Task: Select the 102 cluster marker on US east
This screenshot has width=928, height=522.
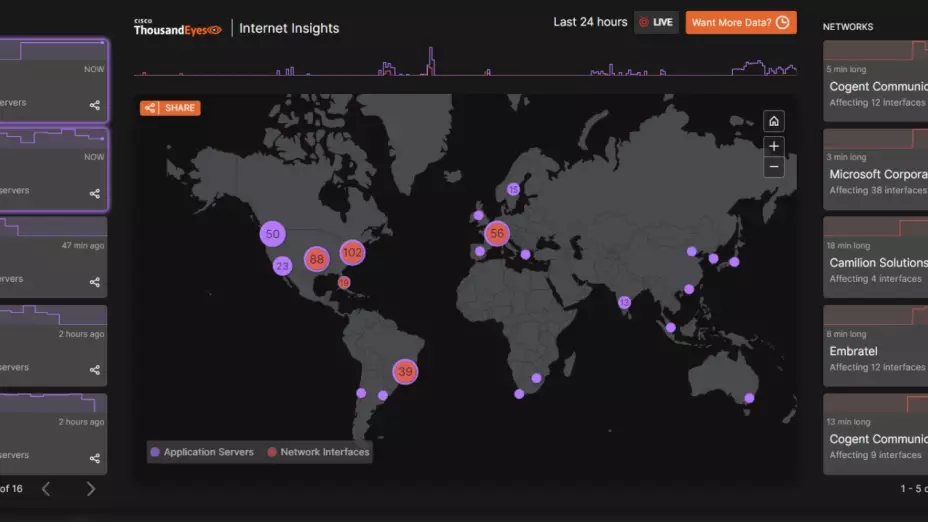Action: (352, 253)
